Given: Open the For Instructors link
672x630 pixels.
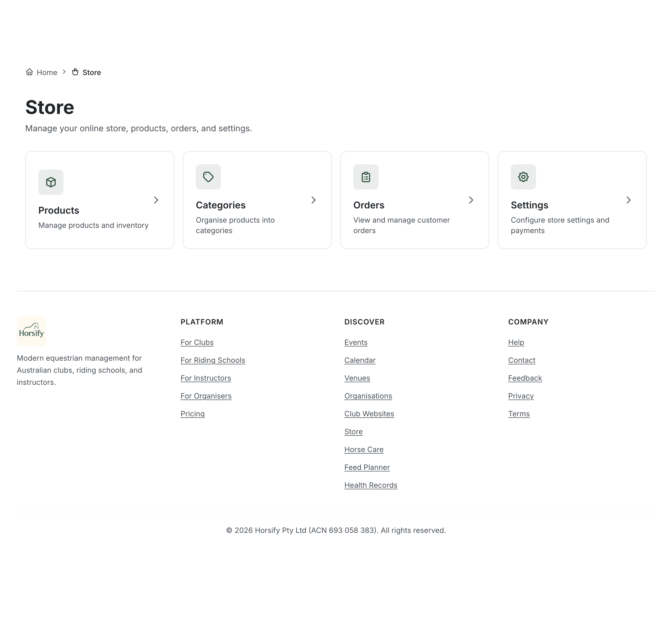Looking at the screenshot, I should click(206, 378).
